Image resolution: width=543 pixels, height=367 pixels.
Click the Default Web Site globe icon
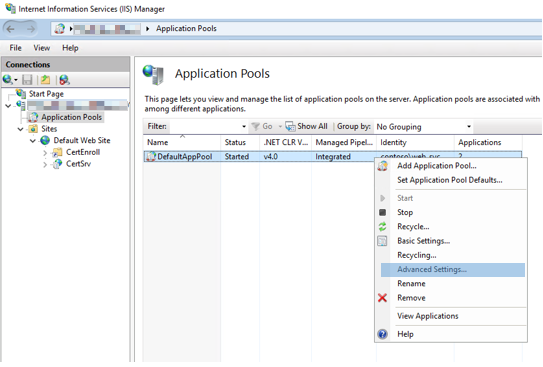click(x=45, y=140)
